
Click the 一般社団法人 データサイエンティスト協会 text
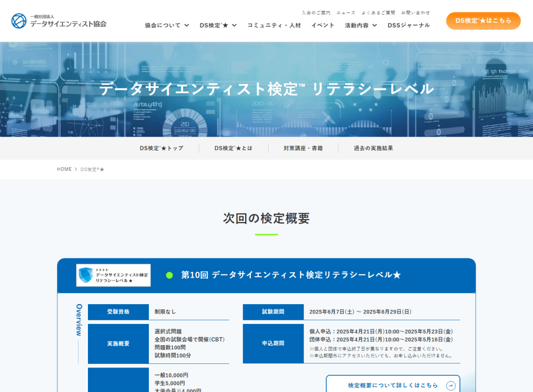68,21
